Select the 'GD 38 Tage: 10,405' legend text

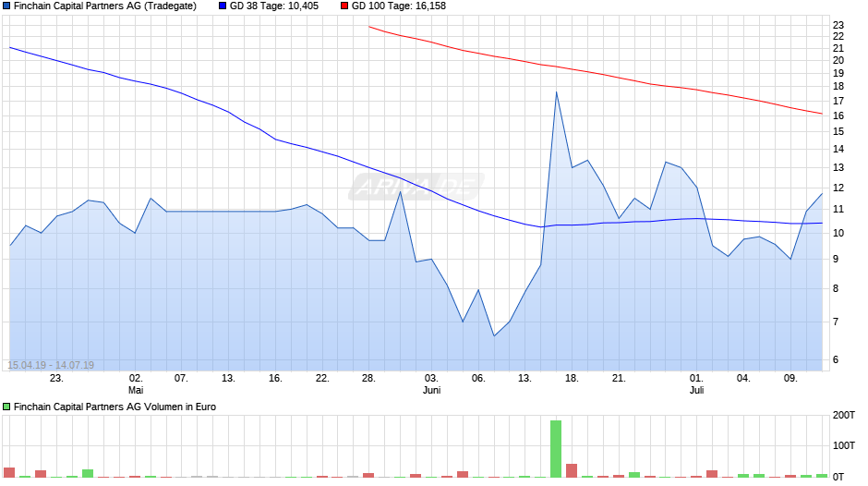click(x=274, y=6)
